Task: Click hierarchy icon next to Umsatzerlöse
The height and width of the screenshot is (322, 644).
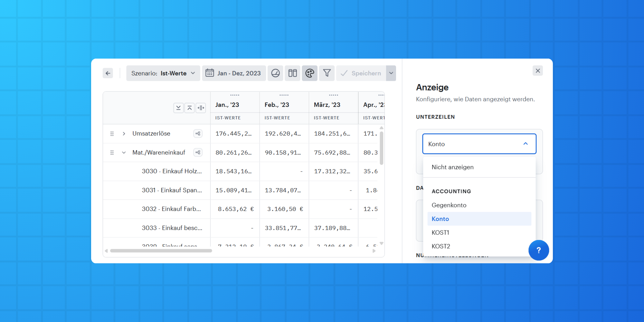Action: [x=198, y=133]
